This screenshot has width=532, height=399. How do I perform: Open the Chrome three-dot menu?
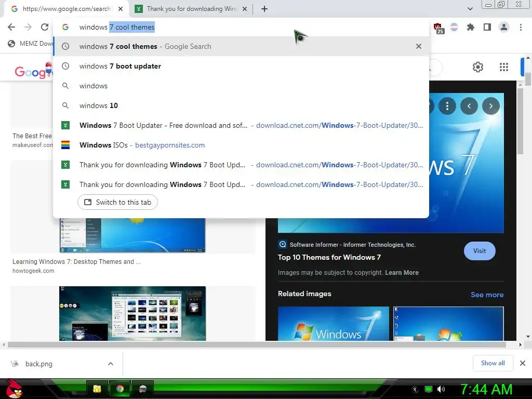[521, 27]
